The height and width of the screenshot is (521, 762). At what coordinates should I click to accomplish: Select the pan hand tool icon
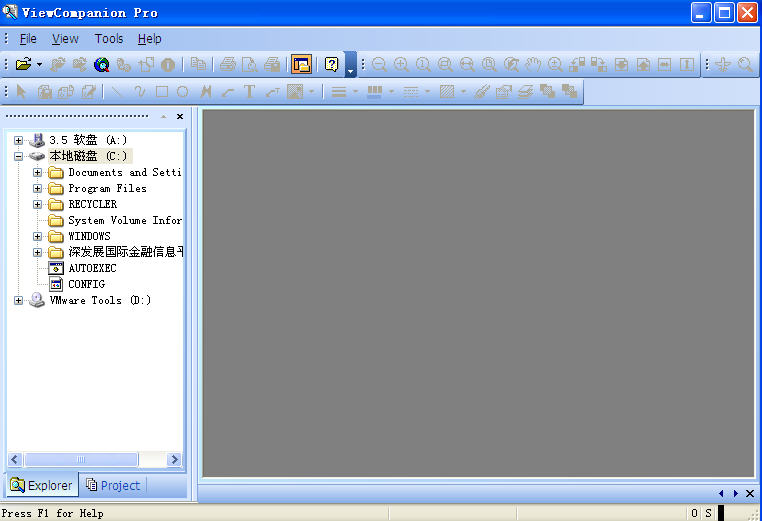[533, 65]
